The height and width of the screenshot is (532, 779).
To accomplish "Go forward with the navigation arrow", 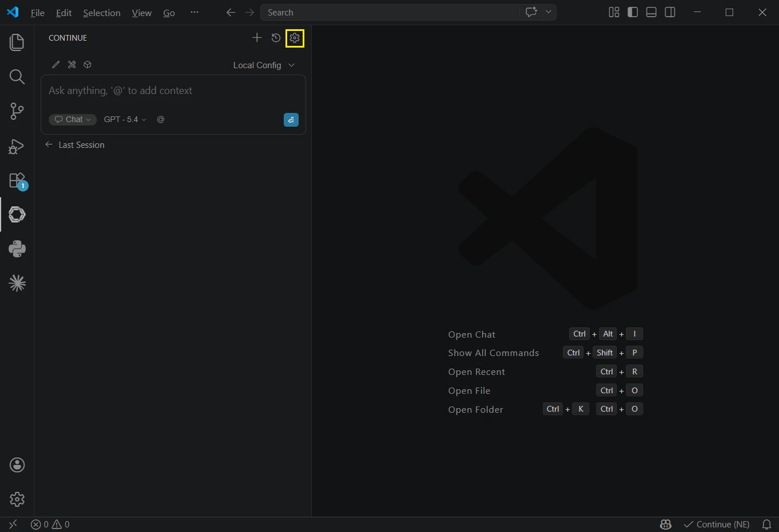I will coord(249,13).
